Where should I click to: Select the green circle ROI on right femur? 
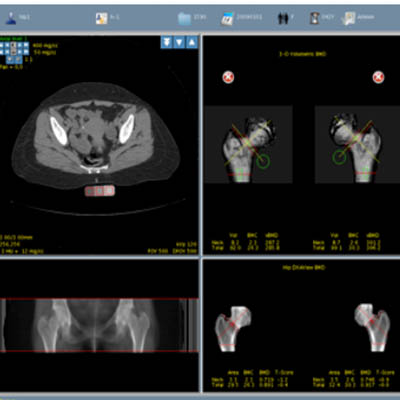(x=339, y=157)
